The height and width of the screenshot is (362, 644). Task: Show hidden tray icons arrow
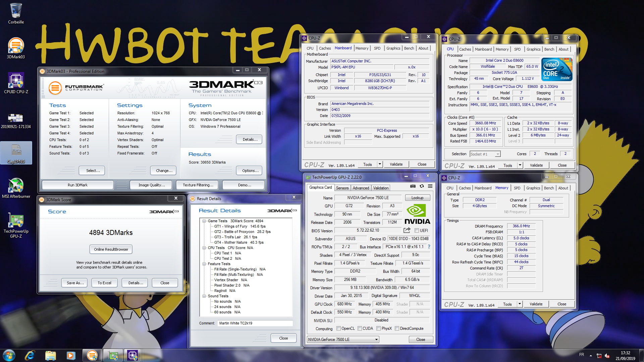point(591,356)
